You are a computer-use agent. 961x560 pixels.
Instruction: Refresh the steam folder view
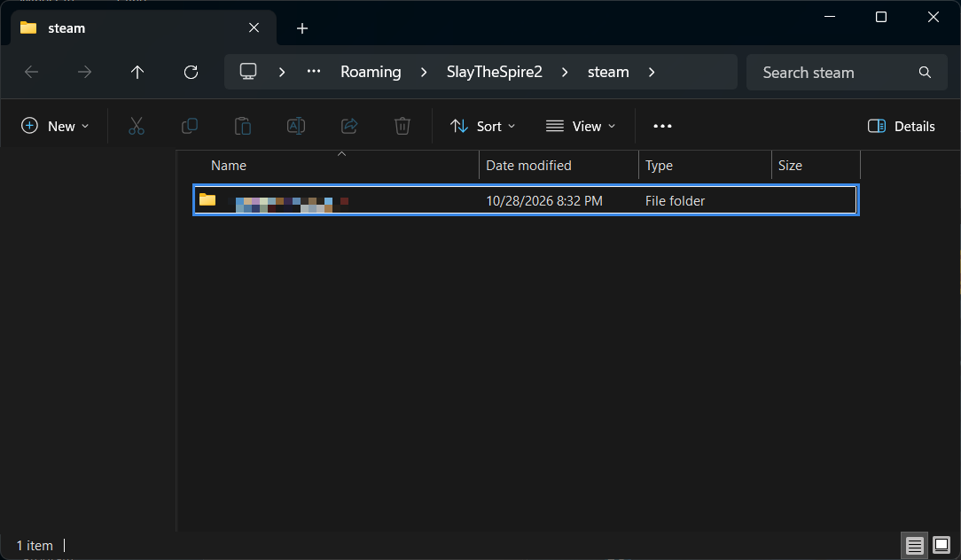(191, 73)
